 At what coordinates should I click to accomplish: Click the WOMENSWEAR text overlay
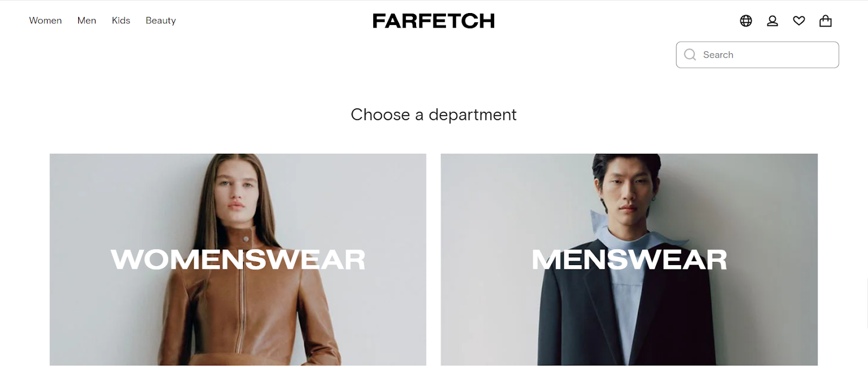click(x=238, y=260)
